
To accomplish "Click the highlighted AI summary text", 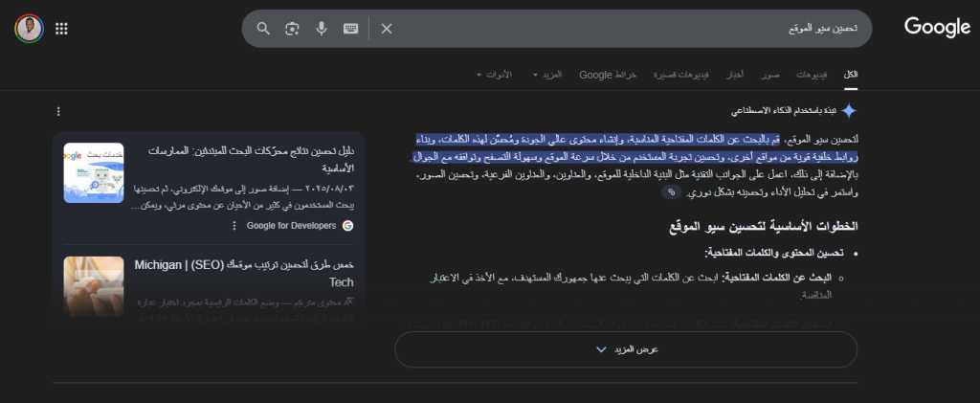I will [x=635, y=146].
